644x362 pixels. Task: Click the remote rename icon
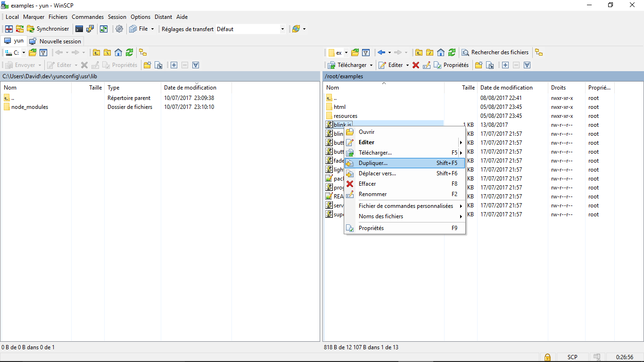(x=427, y=65)
